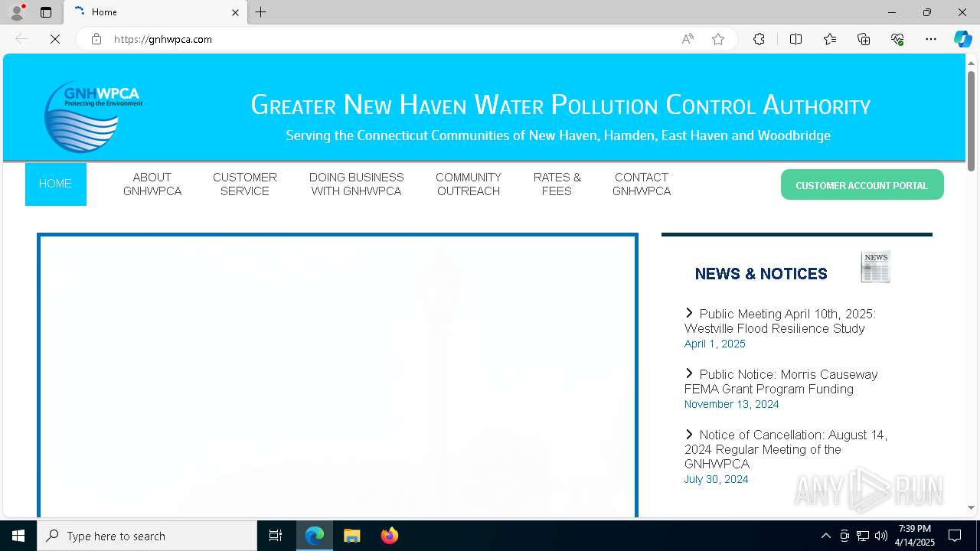This screenshot has height=551, width=980.
Task: Click the homepage slideshow image
Action: [338, 377]
